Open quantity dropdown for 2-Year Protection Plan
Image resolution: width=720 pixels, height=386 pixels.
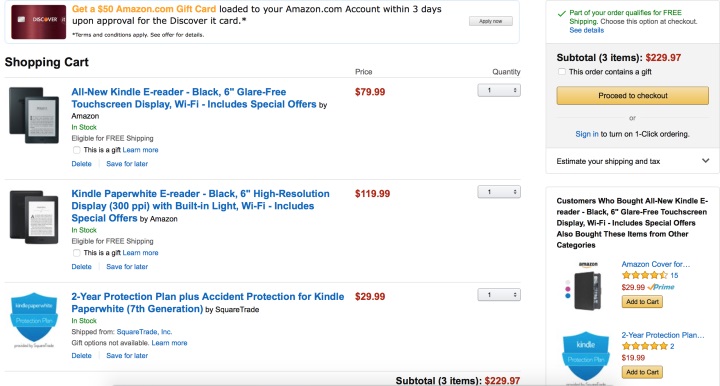point(499,295)
